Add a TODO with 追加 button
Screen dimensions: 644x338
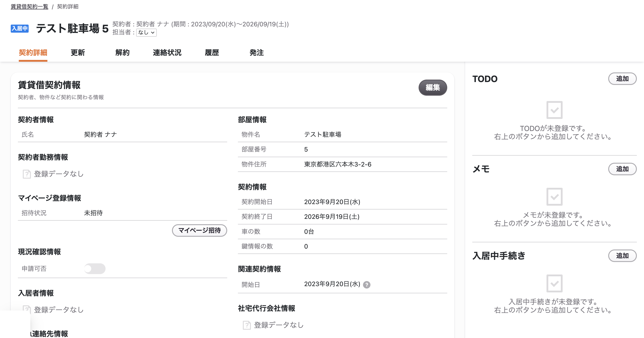click(x=622, y=79)
